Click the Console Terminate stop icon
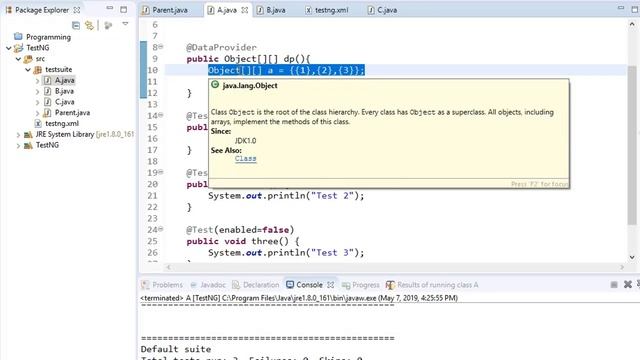Viewport: 640px width, 360px height. (614, 284)
